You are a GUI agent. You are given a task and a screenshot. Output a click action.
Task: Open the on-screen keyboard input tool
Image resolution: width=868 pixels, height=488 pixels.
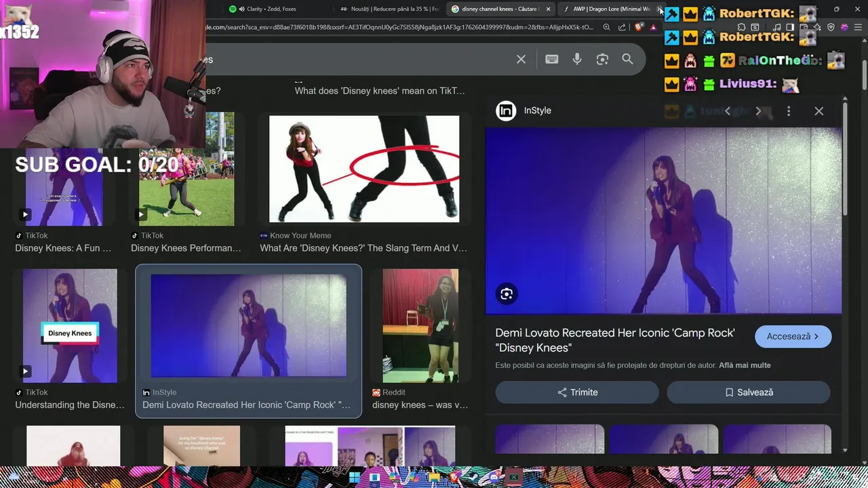pos(552,60)
